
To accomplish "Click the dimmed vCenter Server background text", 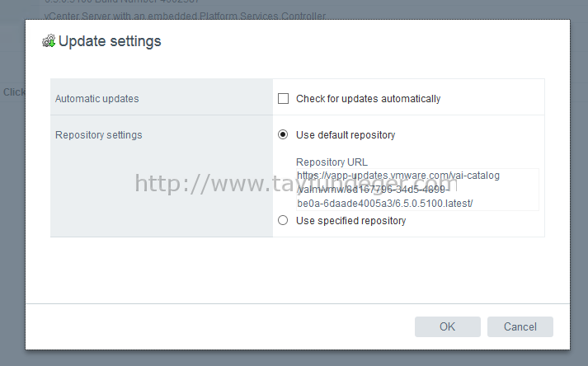I will [x=185, y=16].
